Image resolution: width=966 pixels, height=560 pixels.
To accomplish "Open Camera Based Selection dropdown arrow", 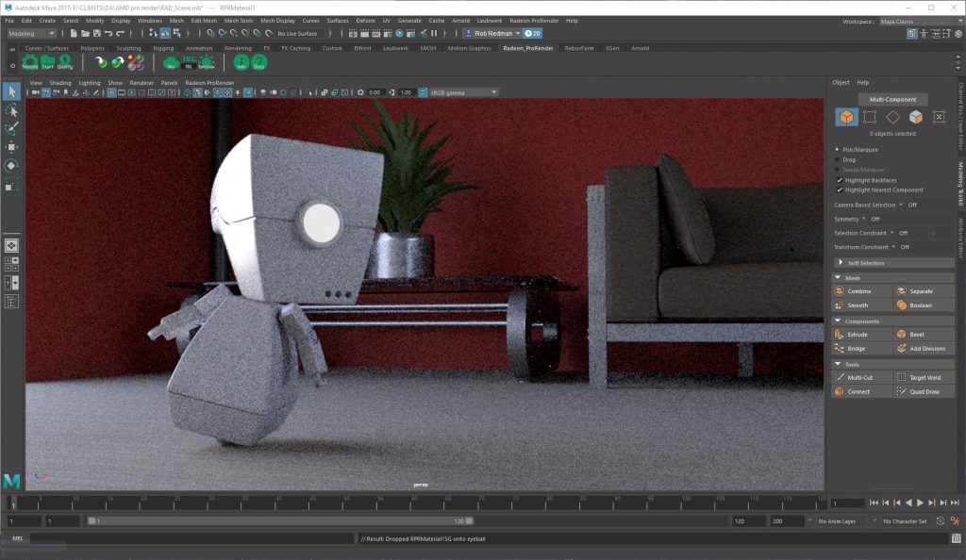I will (x=901, y=205).
